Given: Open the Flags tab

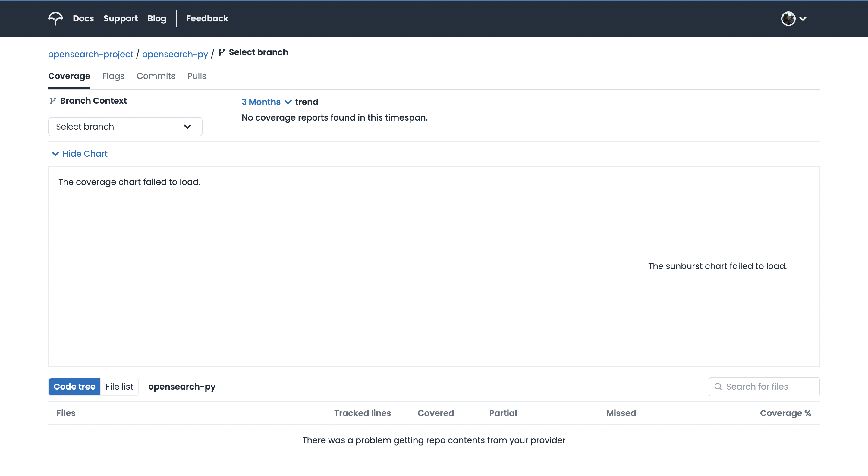Looking at the screenshot, I should (x=113, y=76).
